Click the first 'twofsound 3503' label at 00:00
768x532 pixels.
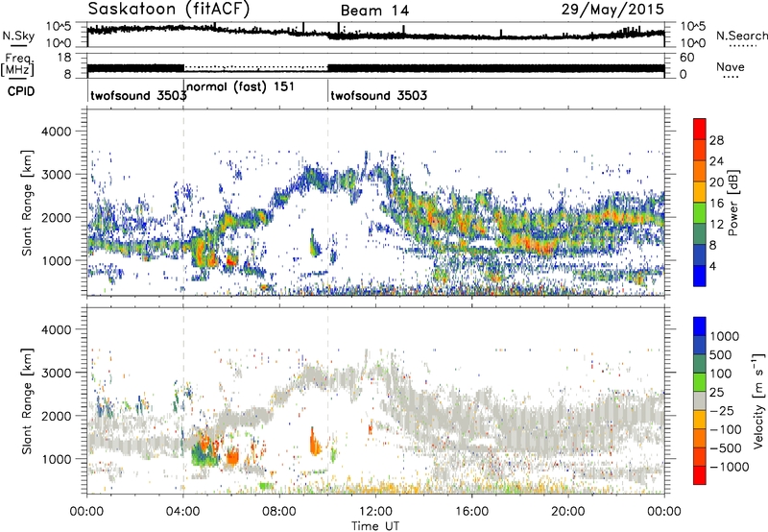click(138, 95)
